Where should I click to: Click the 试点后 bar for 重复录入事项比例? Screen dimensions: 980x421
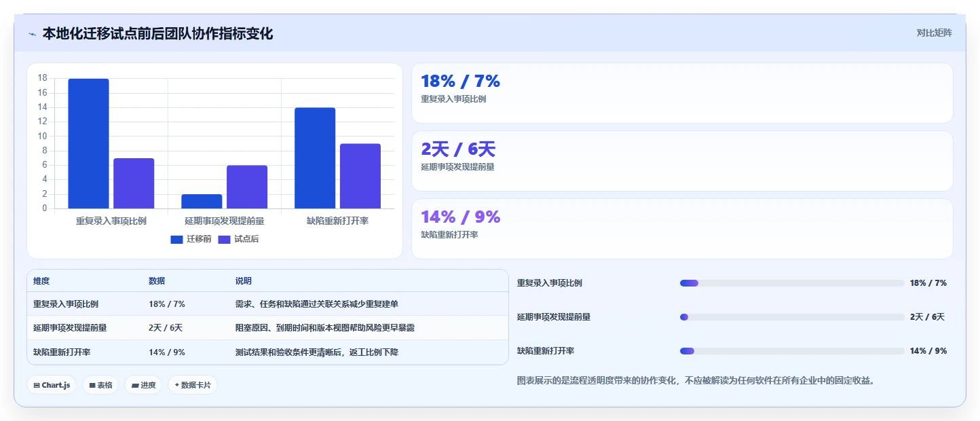click(x=134, y=183)
